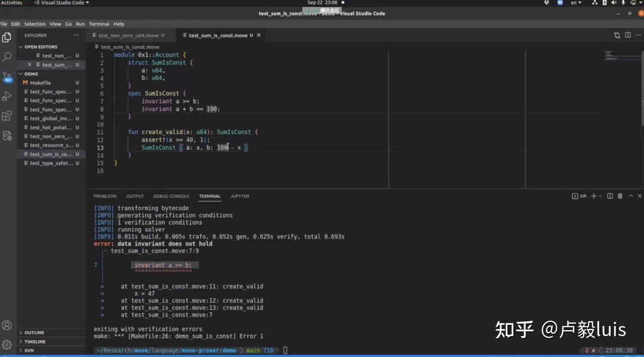
Task: Open the Source Control view
Action: point(7,77)
